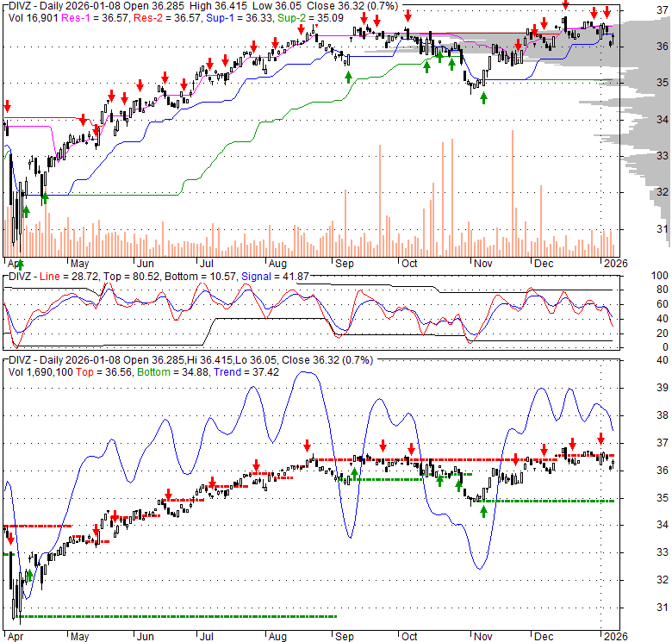Click the 'Nov' month label on top chart axis
672x642 pixels.
click(483, 264)
